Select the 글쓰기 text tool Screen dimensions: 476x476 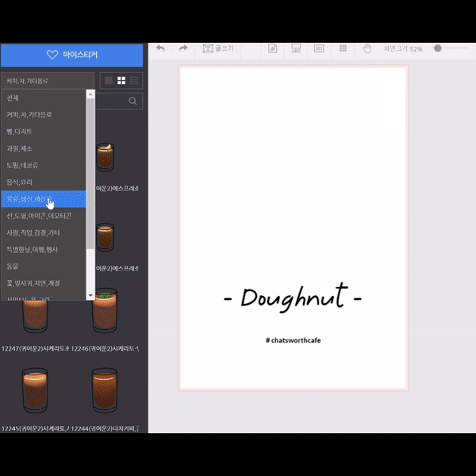point(218,48)
